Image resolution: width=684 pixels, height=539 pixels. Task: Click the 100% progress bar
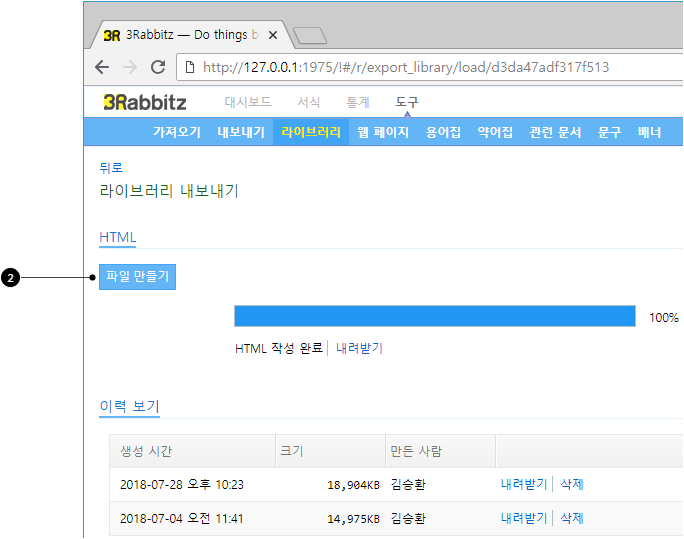click(x=434, y=316)
